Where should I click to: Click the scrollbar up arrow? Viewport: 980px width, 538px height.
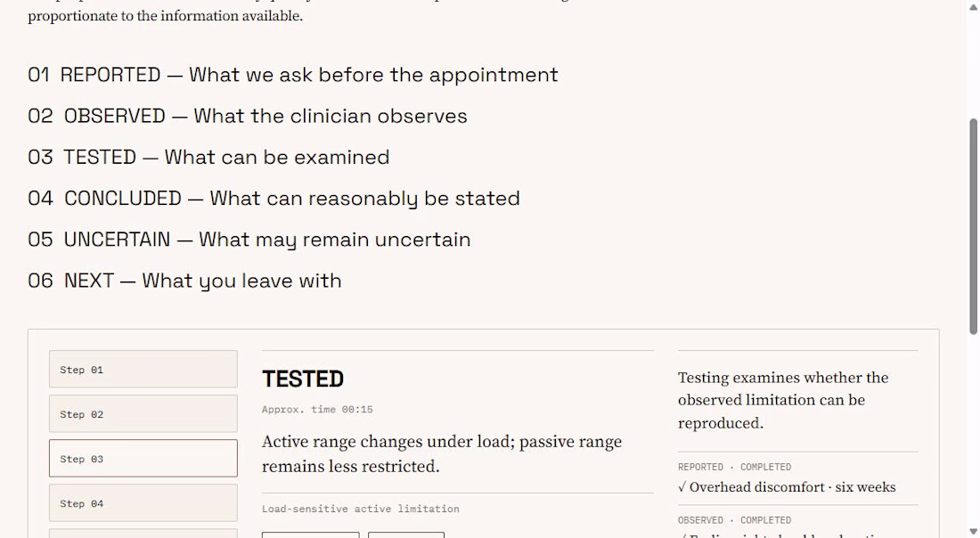pos(973,6)
